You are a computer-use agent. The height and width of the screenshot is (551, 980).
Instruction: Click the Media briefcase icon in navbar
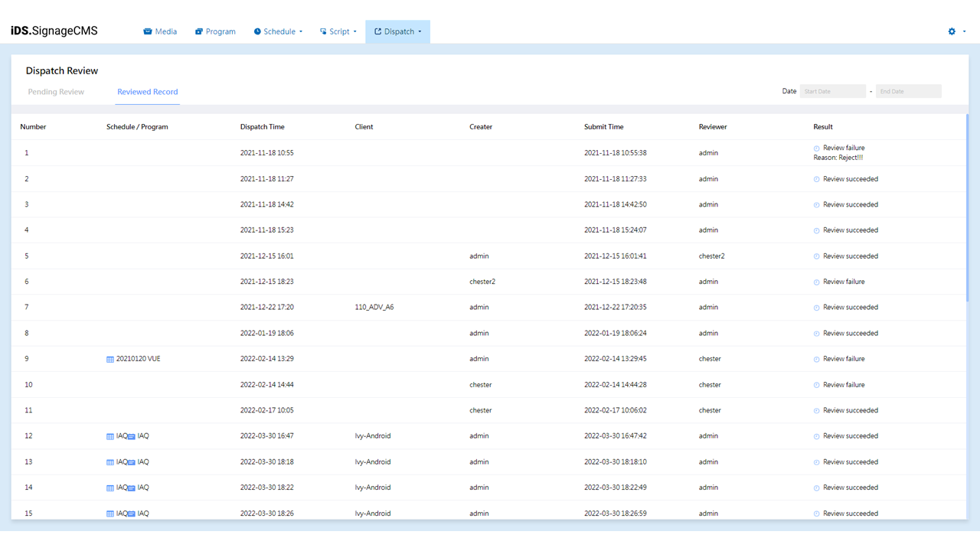click(148, 31)
